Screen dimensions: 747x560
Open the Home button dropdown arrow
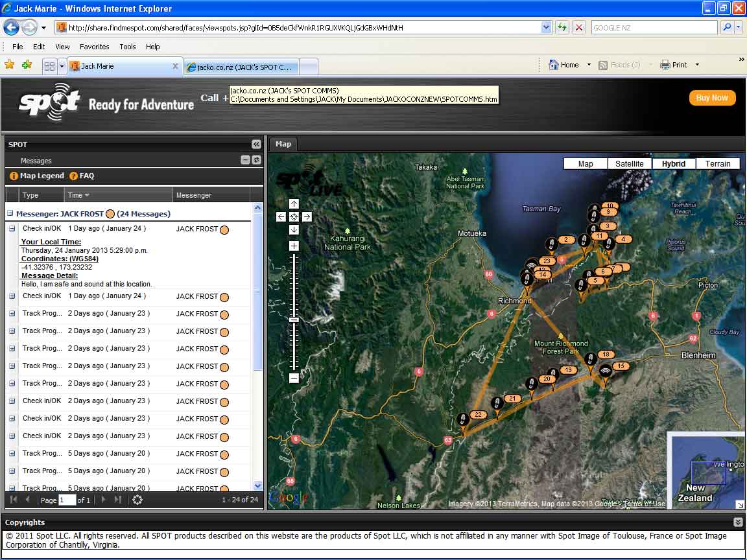(x=589, y=65)
